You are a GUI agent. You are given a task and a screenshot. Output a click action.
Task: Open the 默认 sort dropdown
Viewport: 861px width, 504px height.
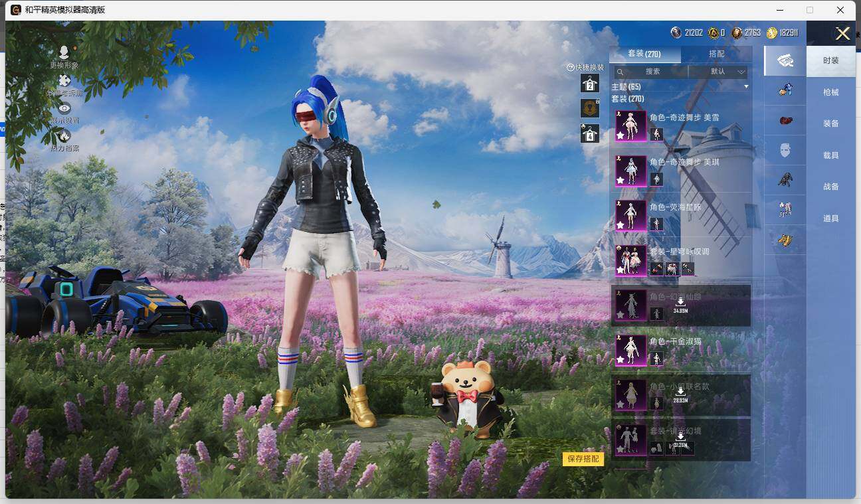point(719,71)
